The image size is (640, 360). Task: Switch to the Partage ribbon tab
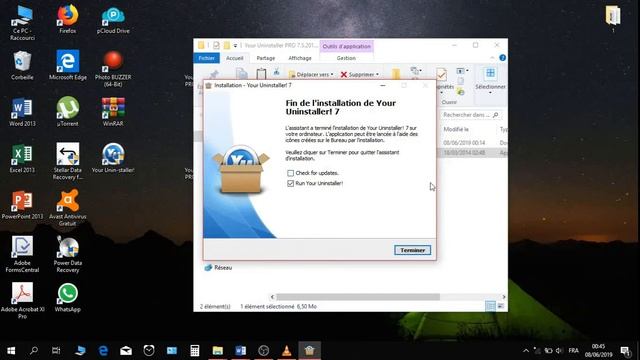pos(266,58)
